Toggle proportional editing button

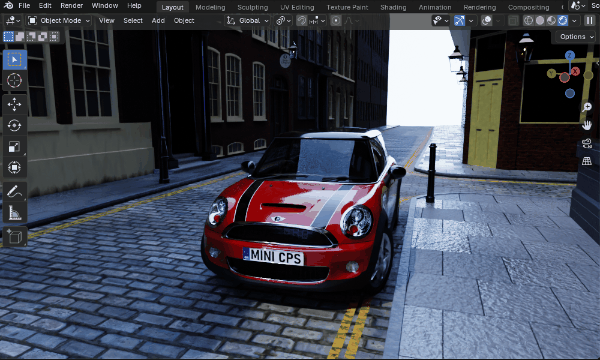tap(336, 21)
